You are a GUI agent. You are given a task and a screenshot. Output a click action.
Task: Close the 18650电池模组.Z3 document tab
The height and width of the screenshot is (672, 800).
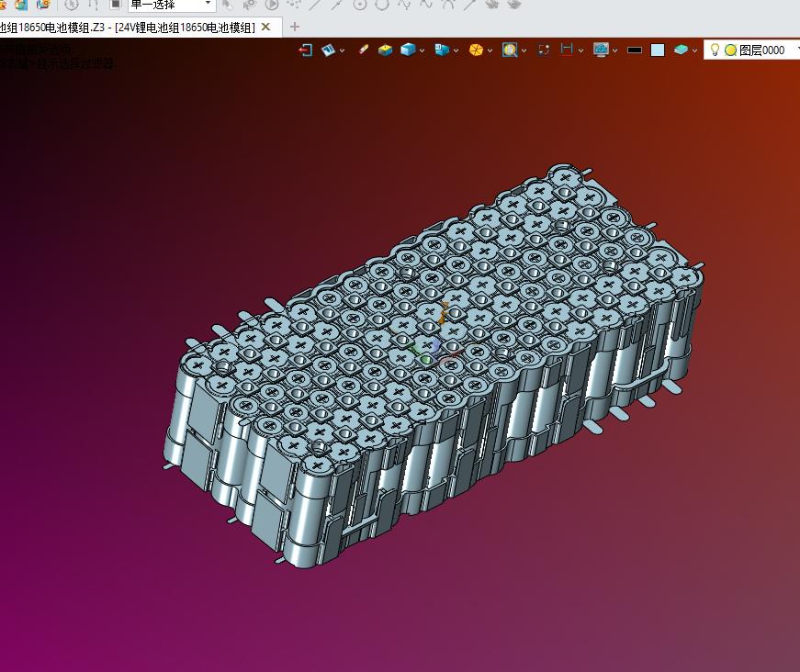265,27
